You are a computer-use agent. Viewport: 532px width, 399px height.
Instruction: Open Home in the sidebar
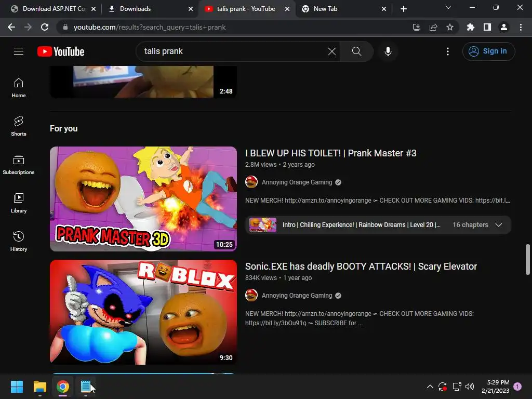[x=19, y=87]
